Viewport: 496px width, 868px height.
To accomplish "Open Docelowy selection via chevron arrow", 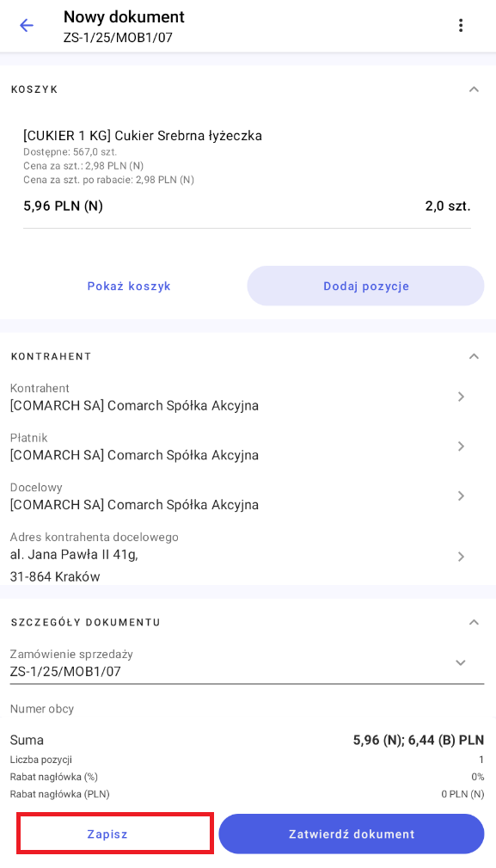I will click(x=461, y=496).
